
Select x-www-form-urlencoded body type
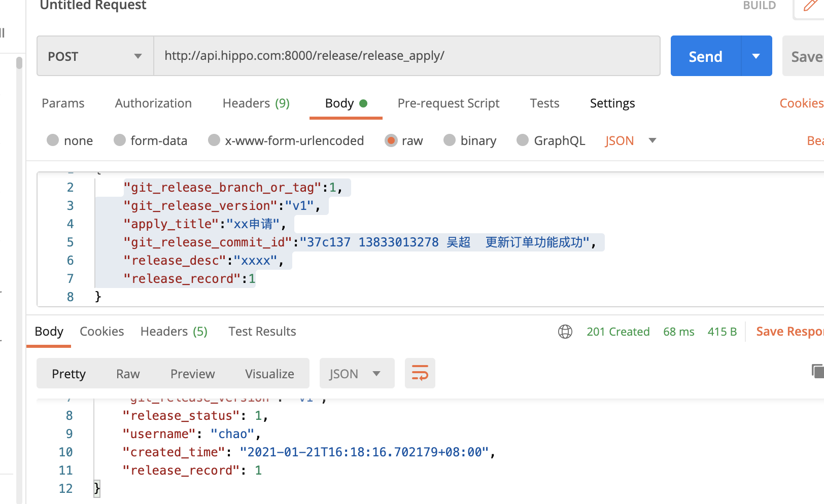coord(214,140)
